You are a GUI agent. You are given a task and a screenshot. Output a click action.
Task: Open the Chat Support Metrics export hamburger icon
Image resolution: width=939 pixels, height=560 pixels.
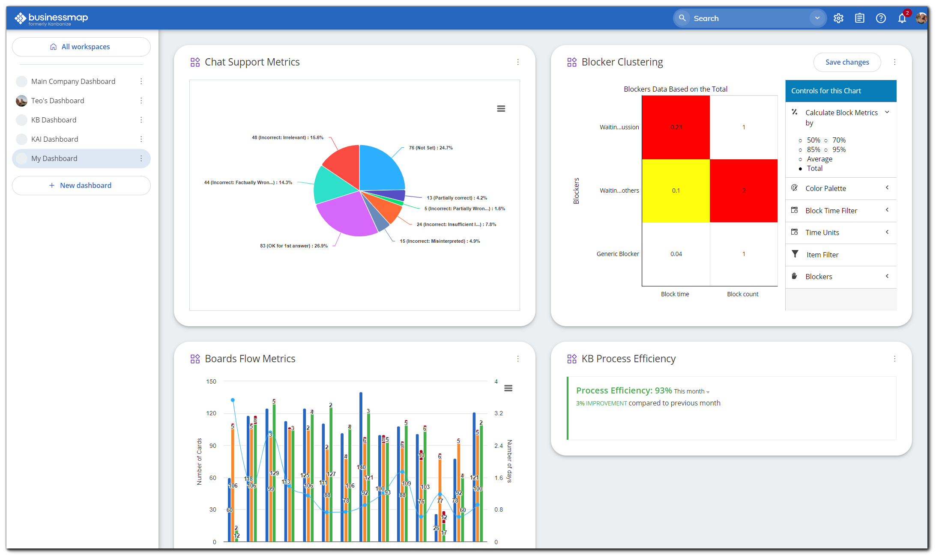coord(501,108)
